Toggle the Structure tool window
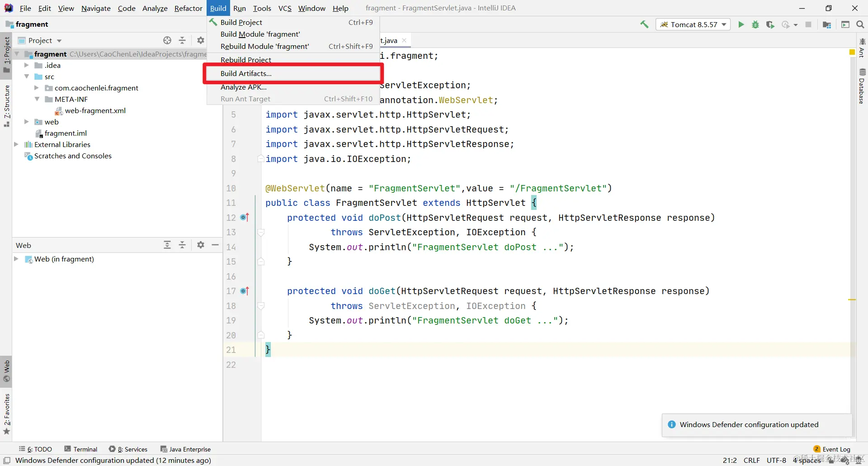The image size is (868, 466). (6, 106)
